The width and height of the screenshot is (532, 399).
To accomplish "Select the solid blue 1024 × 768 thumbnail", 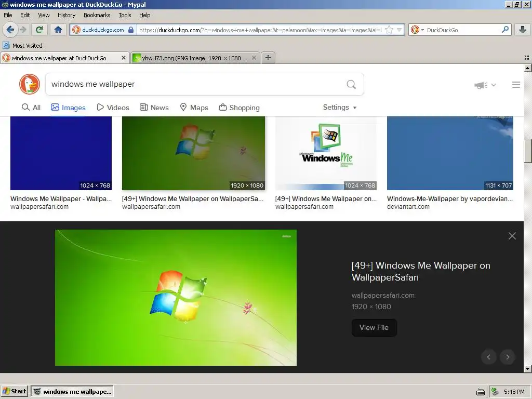I will click(x=61, y=153).
